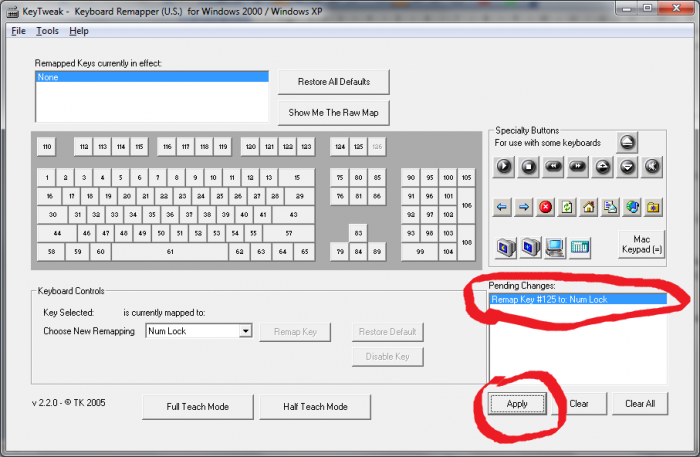Open the Tools menu
The image size is (700, 457).
(x=47, y=31)
